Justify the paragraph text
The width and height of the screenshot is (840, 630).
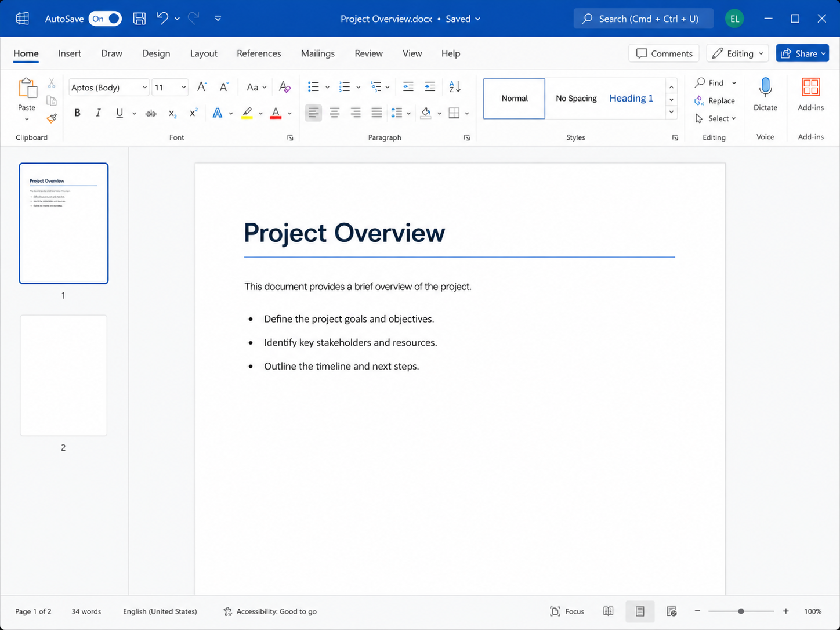(x=376, y=113)
